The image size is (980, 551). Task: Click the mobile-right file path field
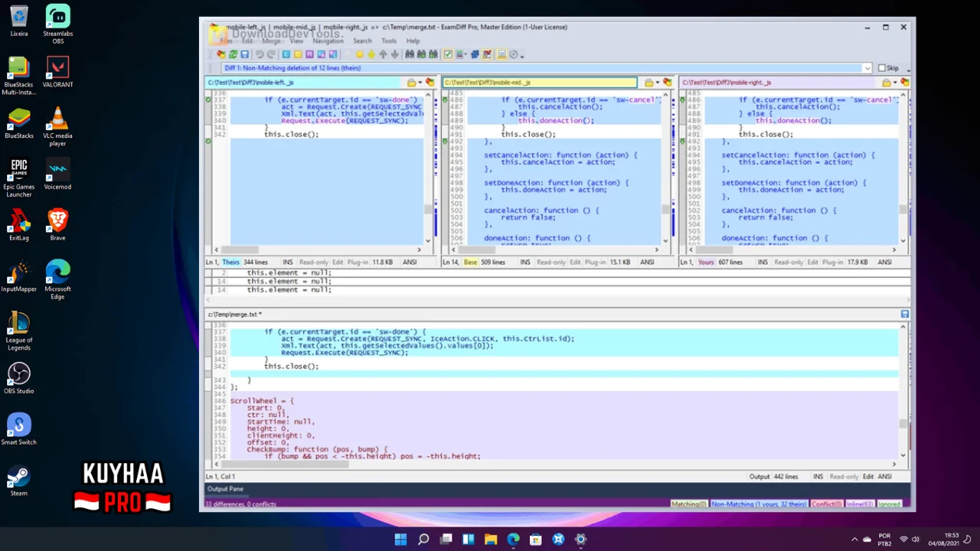point(778,83)
